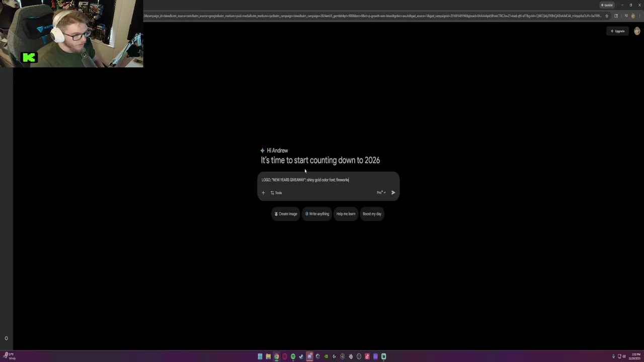
Task: Click the Create image suggestion chip
Action: (286, 214)
